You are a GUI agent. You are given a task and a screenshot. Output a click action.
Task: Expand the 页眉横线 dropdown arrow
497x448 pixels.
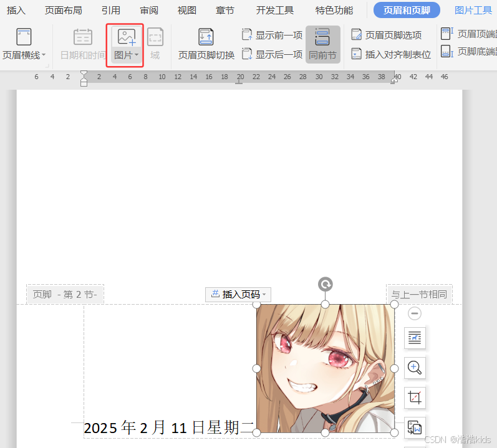pos(44,55)
